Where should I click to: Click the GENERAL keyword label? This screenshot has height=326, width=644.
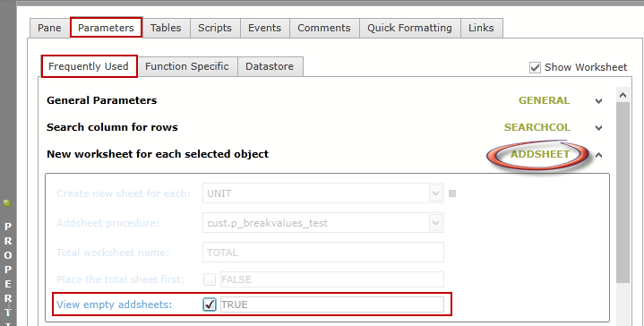(x=544, y=100)
